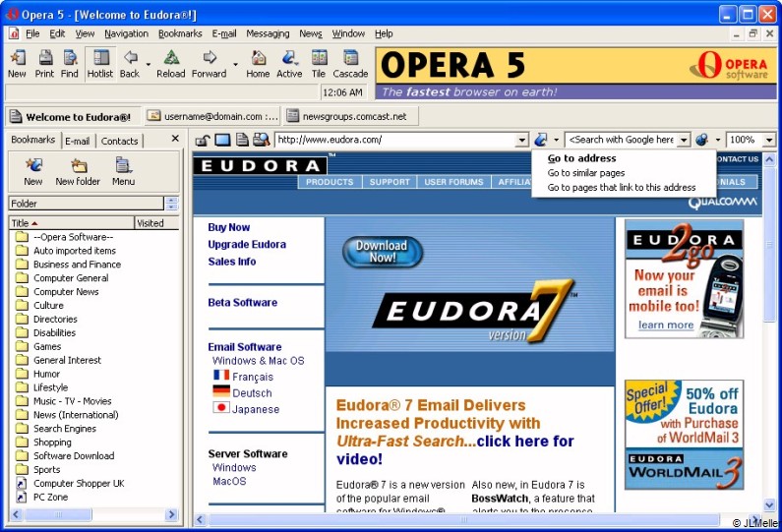Screen dimensions: 782x532
Task: Click the Google search field
Action: point(622,140)
